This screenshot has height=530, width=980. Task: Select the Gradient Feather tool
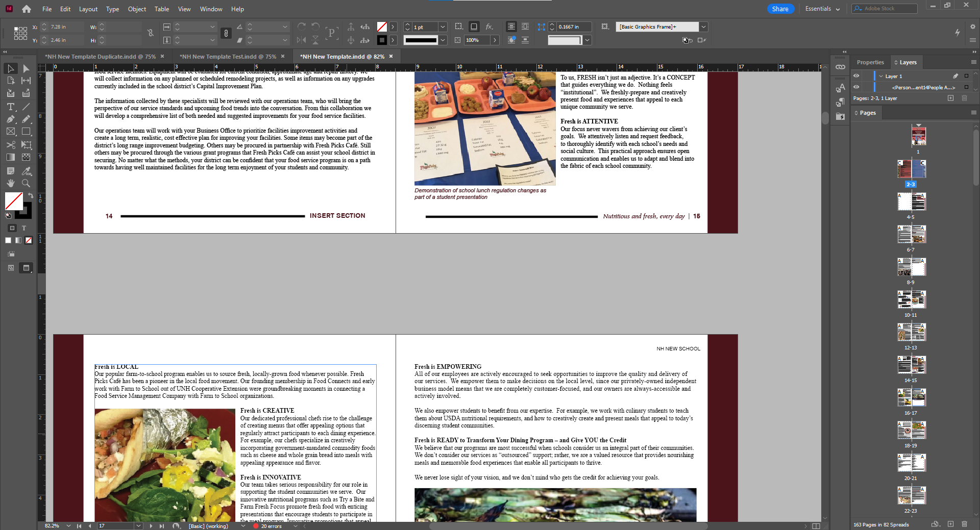(26, 157)
